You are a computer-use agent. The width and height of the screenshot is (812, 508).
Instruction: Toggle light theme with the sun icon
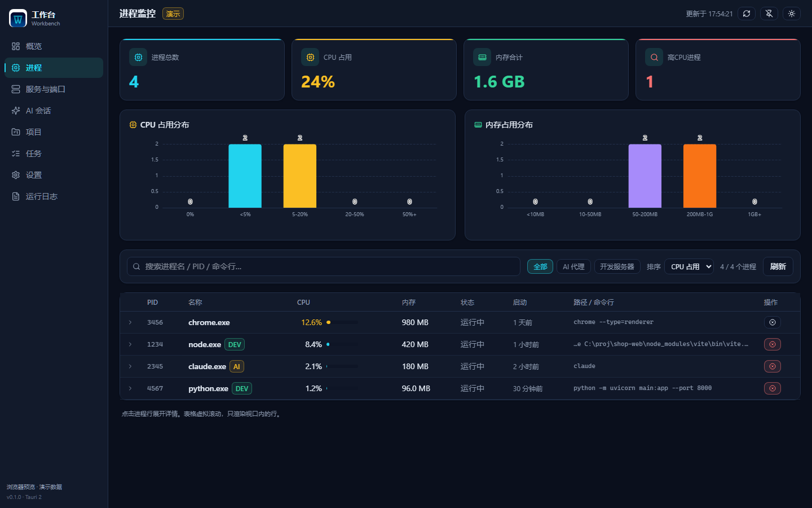click(x=792, y=14)
